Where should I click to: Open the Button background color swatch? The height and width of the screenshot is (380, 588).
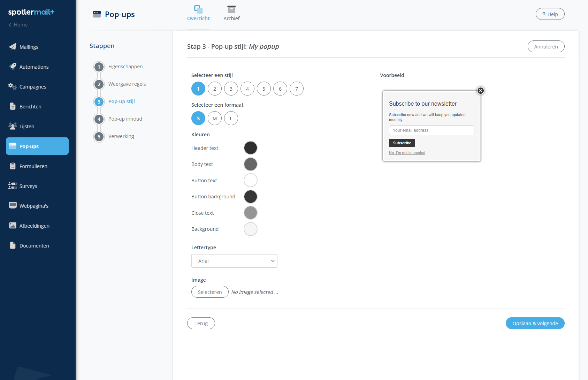251,197
